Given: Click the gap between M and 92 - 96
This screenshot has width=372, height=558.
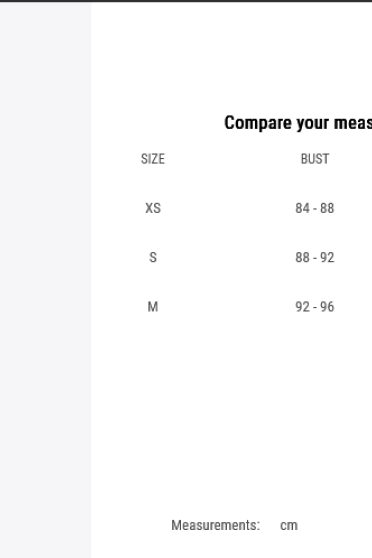Looking at the screenshot, I should pyautogui.click(x=227, y=306).
